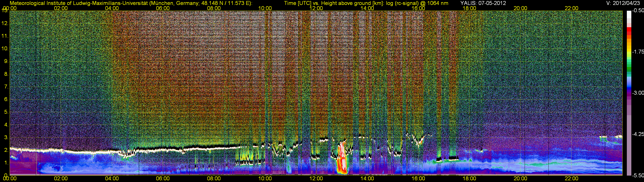Click the 10:00 label on the bottom time axis
The height and width of the screenshot is (182, 644).
point(265,179)
